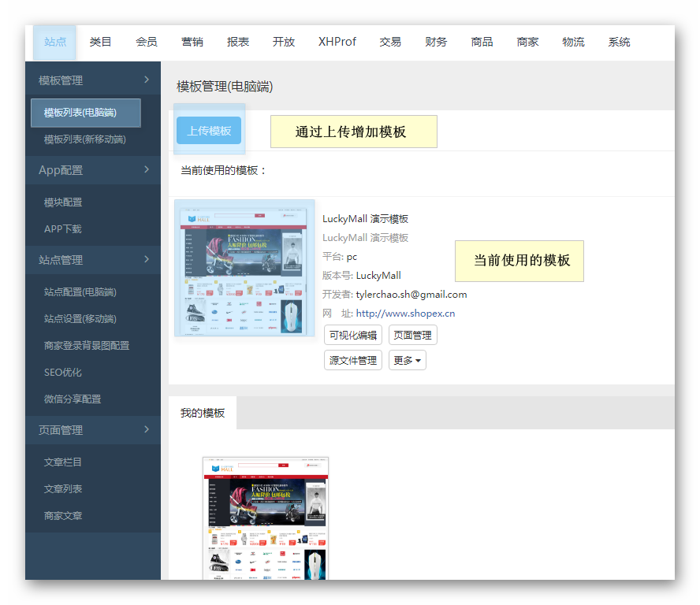Click the 模板管理(电脑端) page heading
Image resolution: width=700 pixels, height=605 pixels.
coord(225,87)
